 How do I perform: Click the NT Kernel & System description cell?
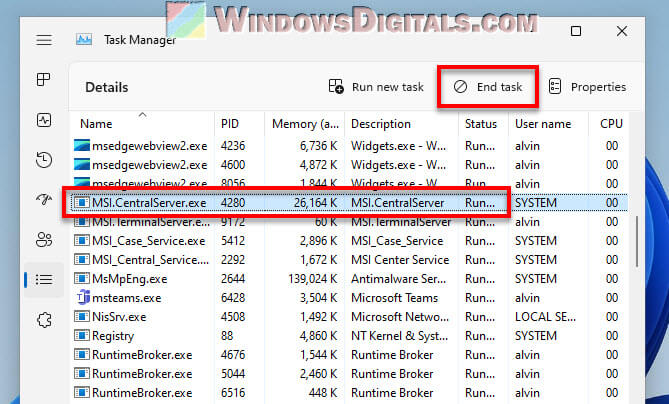tap(400, 336)
